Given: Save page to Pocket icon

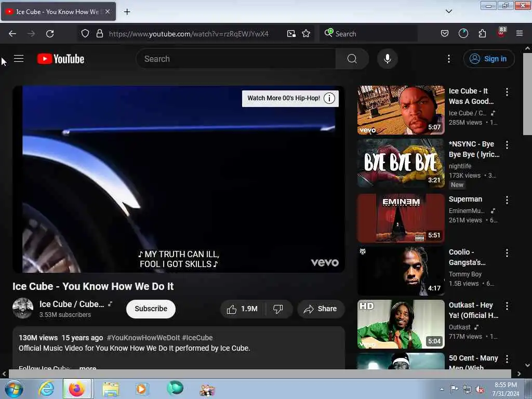Looking at the screenshot, I should click(445, 34).
